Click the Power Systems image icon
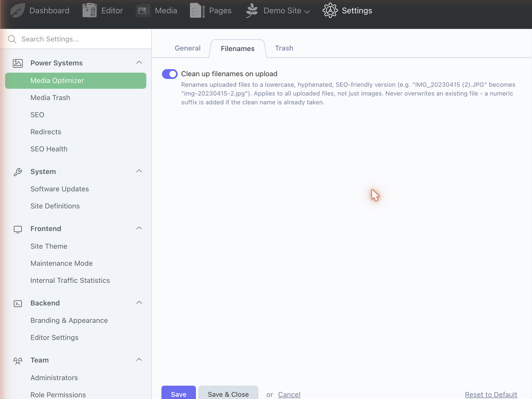 pos(18,63)
